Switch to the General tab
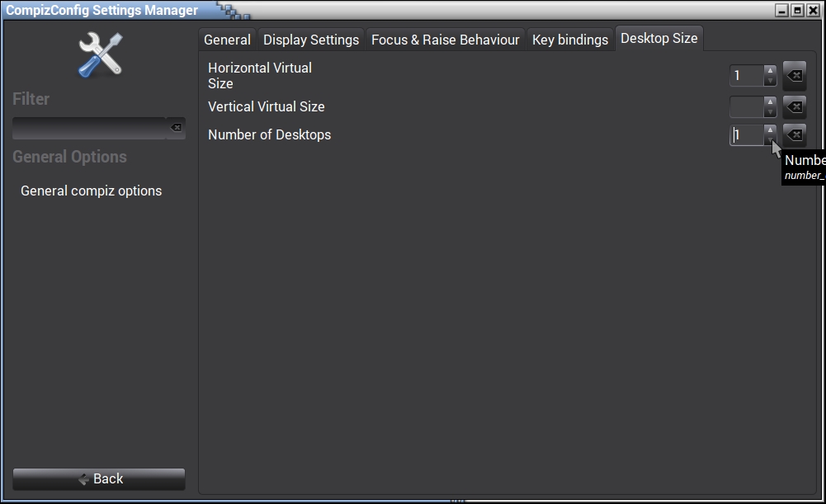Viewport: 826px width, 504px height. click(227, 40)
